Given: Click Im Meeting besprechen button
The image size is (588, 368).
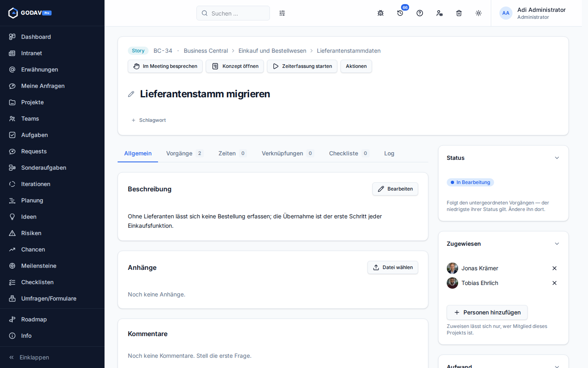Looking at the screenshot, I should click(165, 66).
